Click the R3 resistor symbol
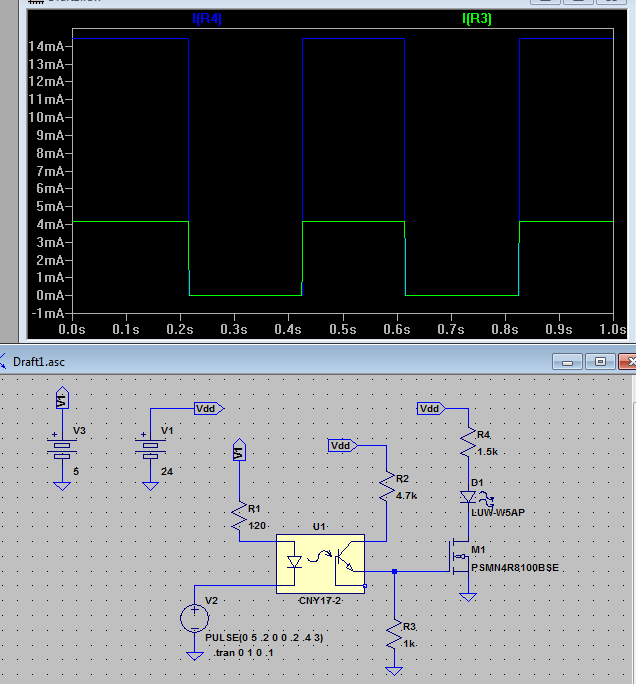This screenshot has width=636, height=684. pos(394,635)
